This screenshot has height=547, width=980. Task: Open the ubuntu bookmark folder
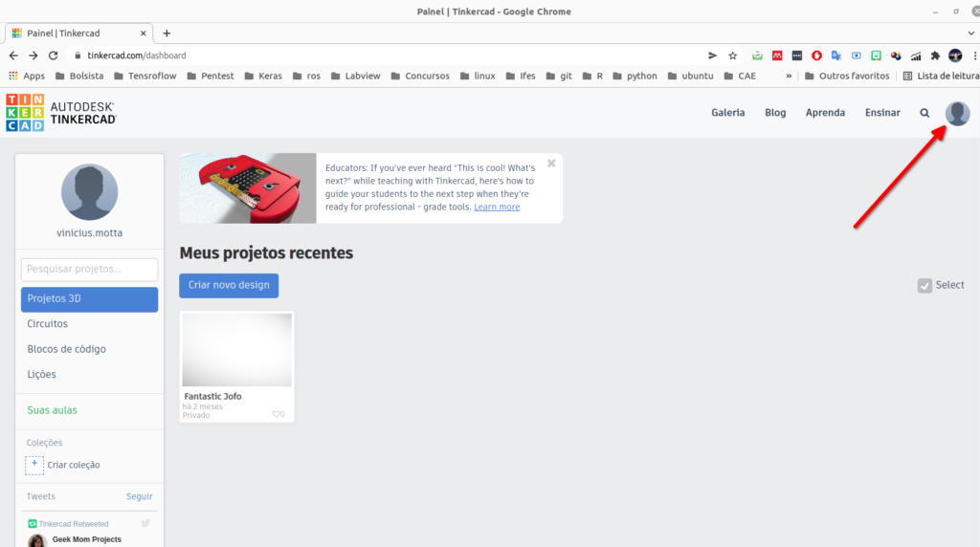coord(691,76)
